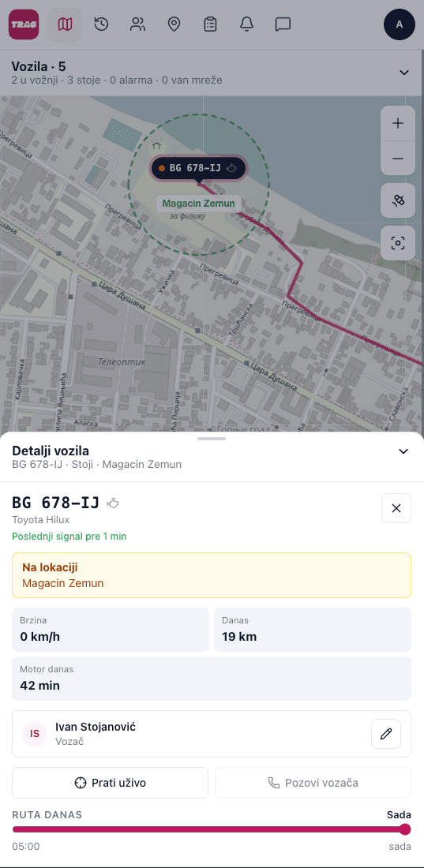Expand the Vozila list chevron
424x868 pixels.
pos(404,73)
